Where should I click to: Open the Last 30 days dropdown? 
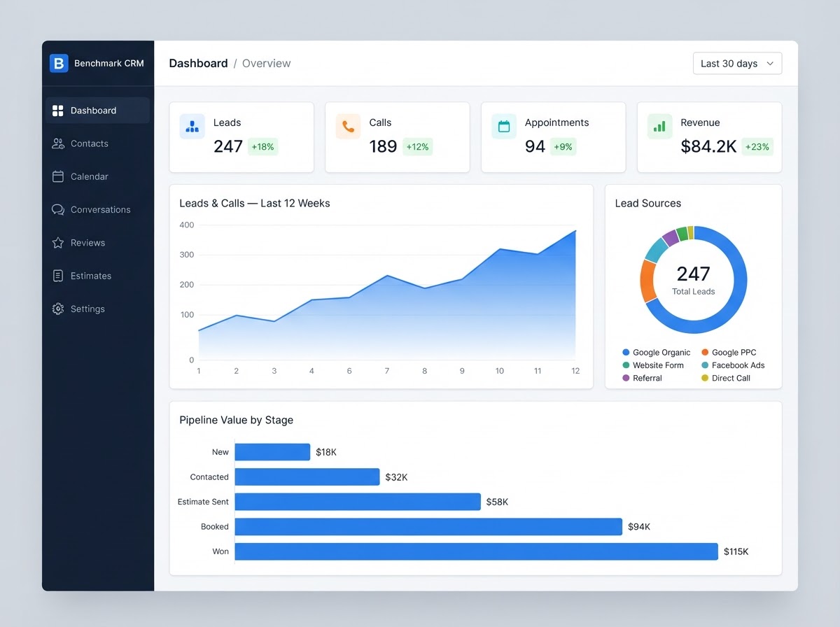[x=737, y=63]
